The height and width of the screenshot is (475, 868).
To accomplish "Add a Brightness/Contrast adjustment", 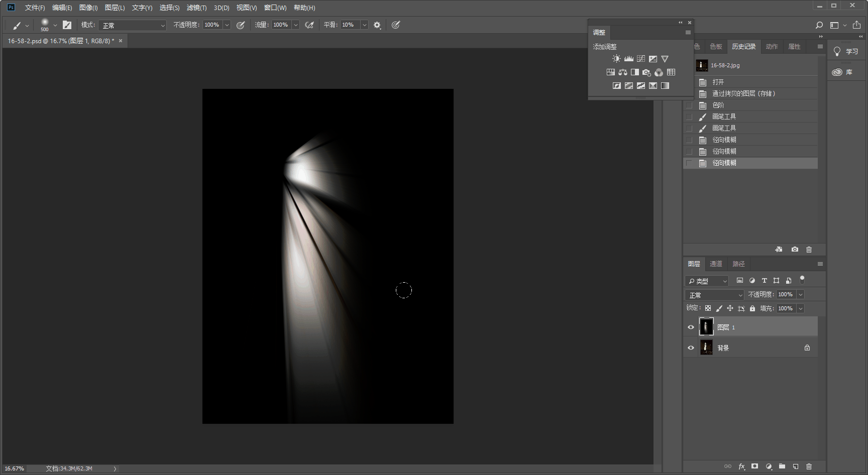I will [x=616, y=59].
